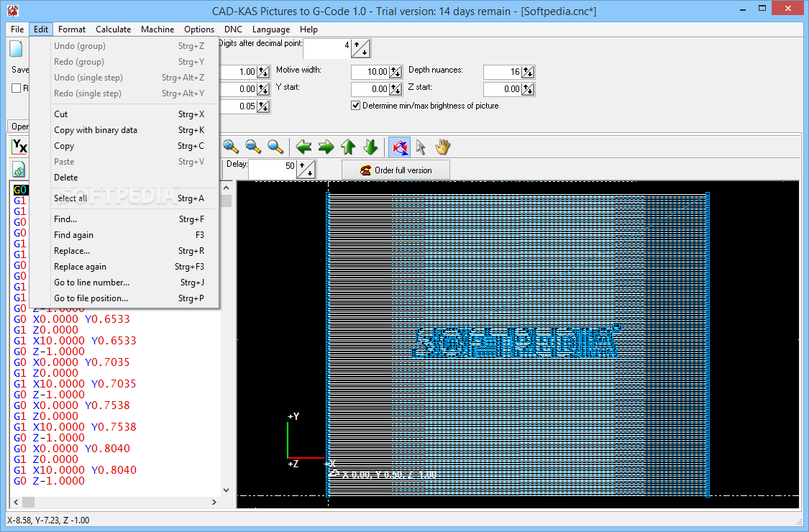Choose Go to line number...
Viewport: 809px width, 532px height.
tap(124, 283)
